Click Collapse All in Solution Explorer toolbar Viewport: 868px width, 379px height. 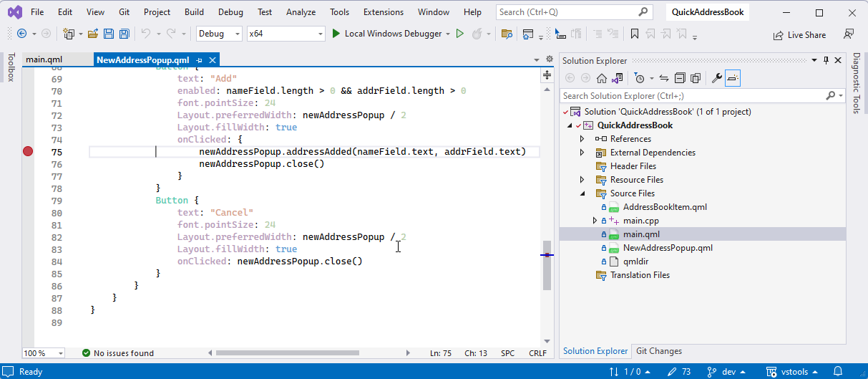[680, 78]
